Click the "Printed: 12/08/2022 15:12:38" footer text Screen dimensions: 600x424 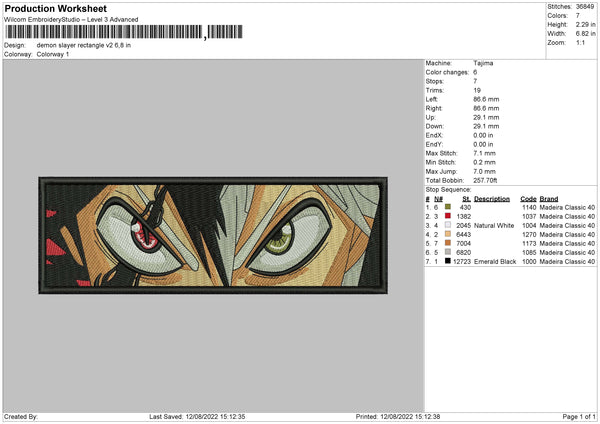[398, 417]
